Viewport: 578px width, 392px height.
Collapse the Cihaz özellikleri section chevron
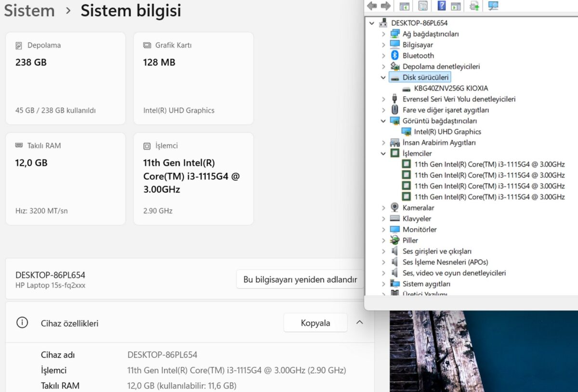359,323
